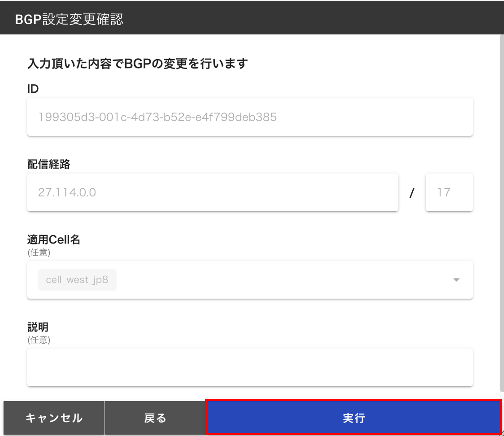504x436 pixels.
Task: Click the 入力頂いた内容でBGPの変更を行います heading
Action: 137,64
